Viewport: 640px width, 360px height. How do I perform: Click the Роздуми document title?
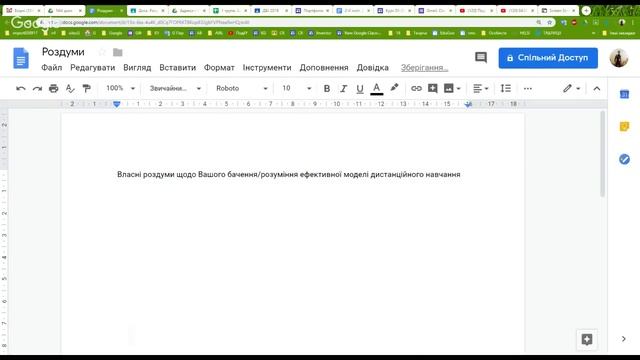[63, 52]
